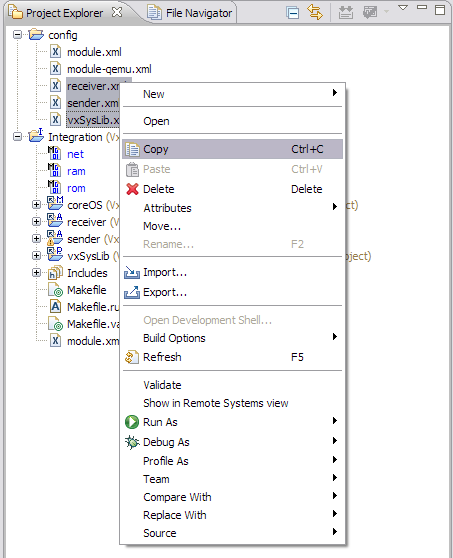
Task: Expand the vxSysLib project node
Action: coord(36,256)
